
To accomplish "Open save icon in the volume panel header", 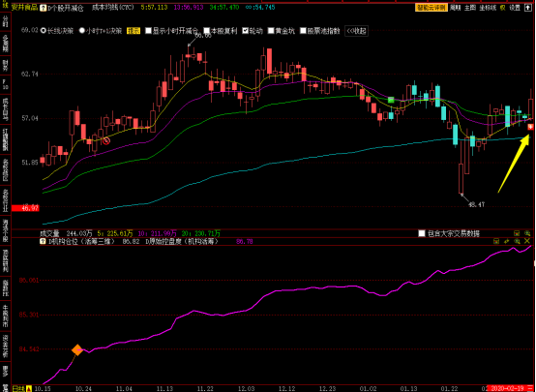I will 517,233.
